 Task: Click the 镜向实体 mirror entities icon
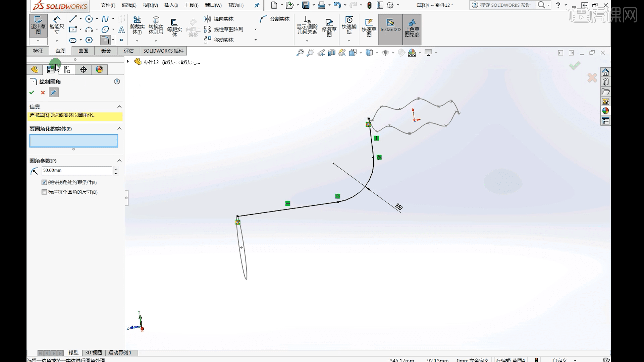pyautogui.click(x=208, y=19)
